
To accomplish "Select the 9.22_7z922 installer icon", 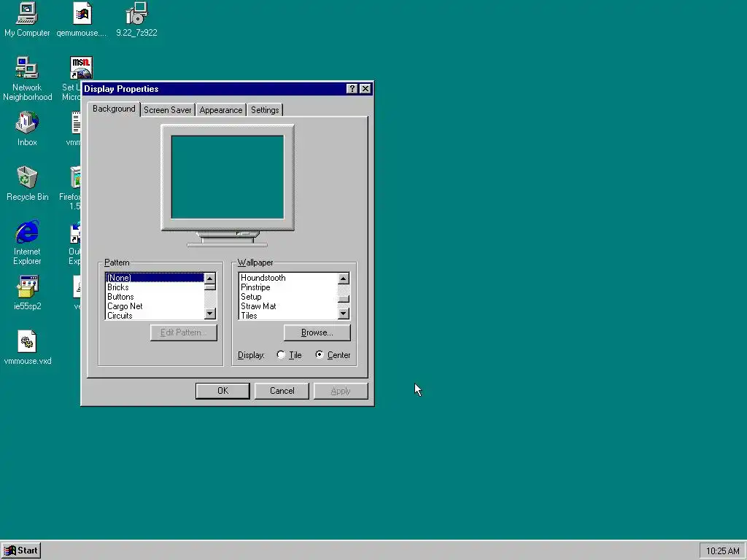I will 136,20.
